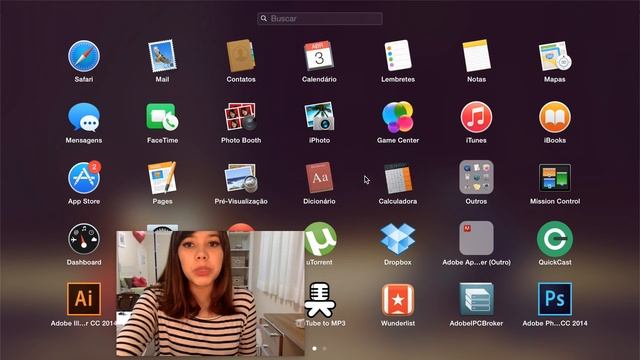This screenshot has height=360, width=640.
Task: Open Wunderlist
Action: coord(398,300)
